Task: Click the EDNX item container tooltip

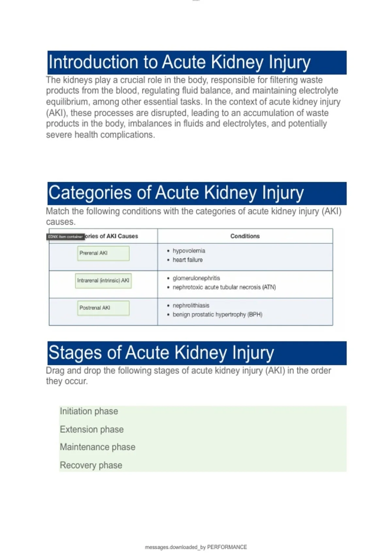Action: click(x=66, y=236)
